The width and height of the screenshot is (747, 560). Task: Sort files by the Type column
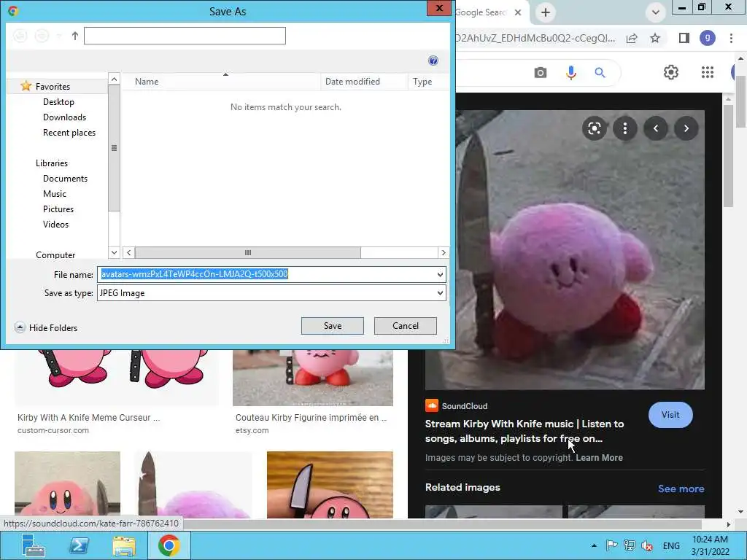[427, 82]
